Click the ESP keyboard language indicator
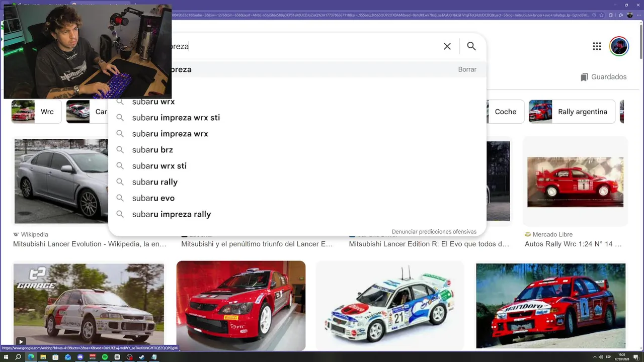The width and height of the screenshot is (644, 362). (x=608, y=357)
